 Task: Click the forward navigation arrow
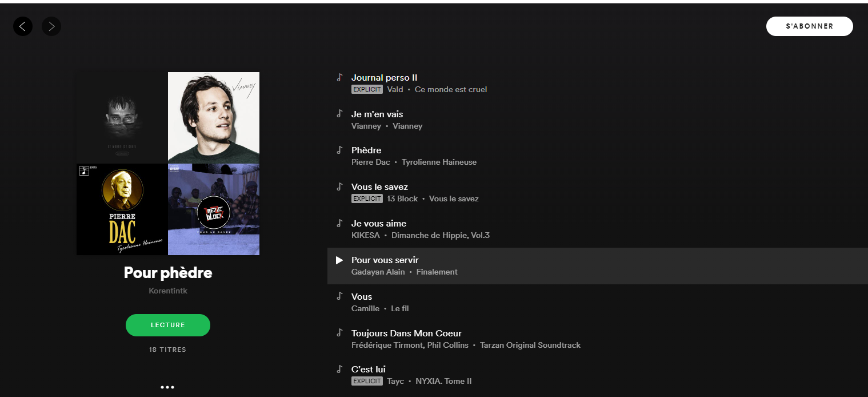point(51,26)
